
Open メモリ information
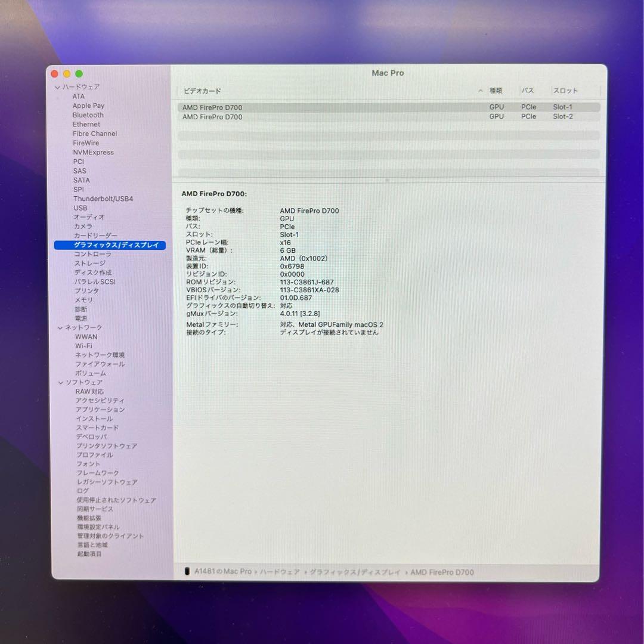click(x=84, y=300)
